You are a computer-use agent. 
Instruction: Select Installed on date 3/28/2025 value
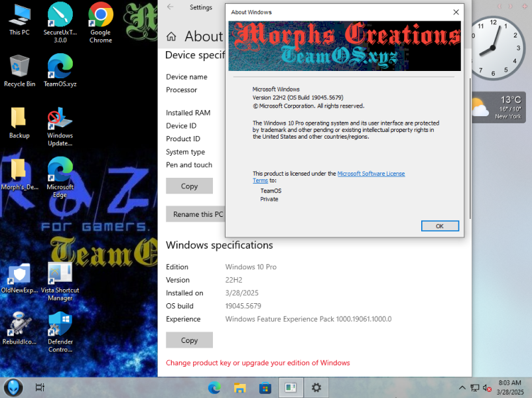242,293
